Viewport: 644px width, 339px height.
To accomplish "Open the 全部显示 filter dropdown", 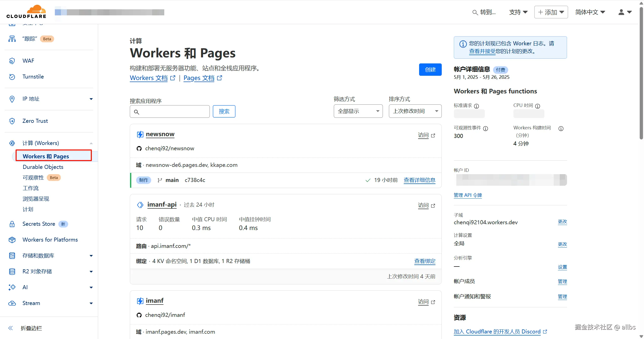I will (x=358, y=111).
